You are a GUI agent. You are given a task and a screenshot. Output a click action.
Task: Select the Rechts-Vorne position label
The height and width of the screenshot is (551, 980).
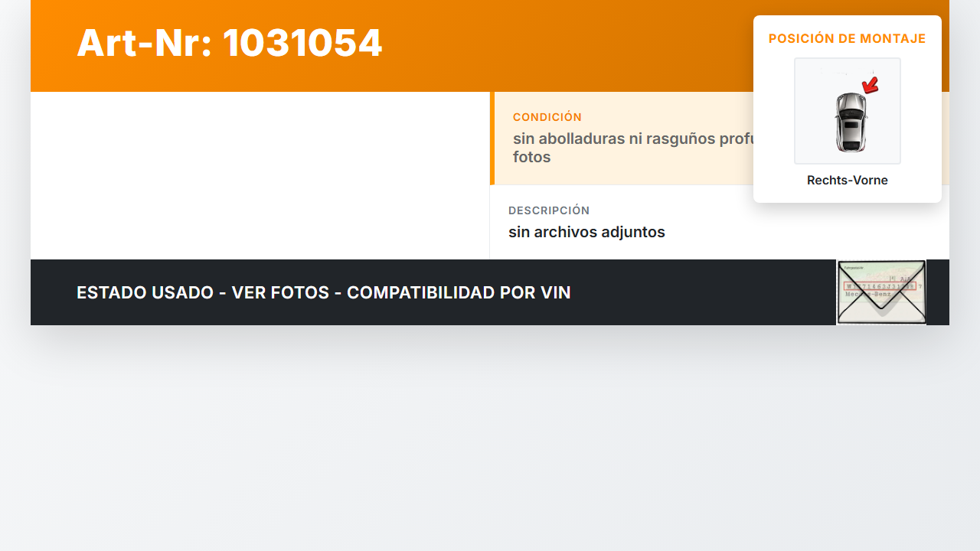point(848,181)
